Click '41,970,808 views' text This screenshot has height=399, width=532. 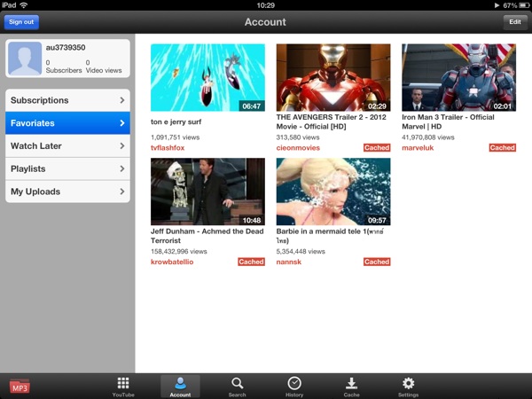[428, 137]
